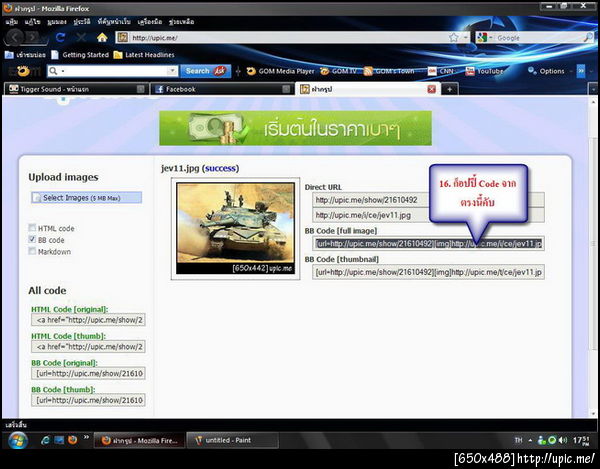The height and width of the screenshot is (469, 600).
Task: Bookmark page using the star icon
Action: pos(453,37)
